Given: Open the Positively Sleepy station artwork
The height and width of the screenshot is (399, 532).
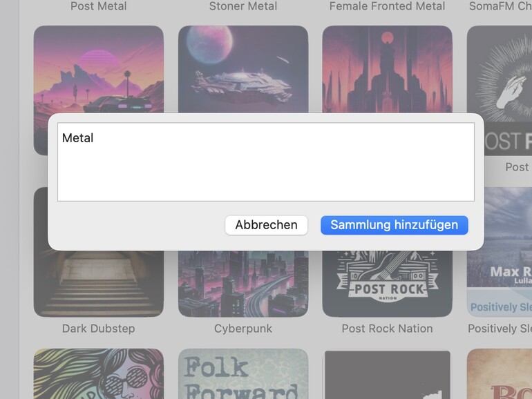Looking at the screenshot, I should (500, 252).
